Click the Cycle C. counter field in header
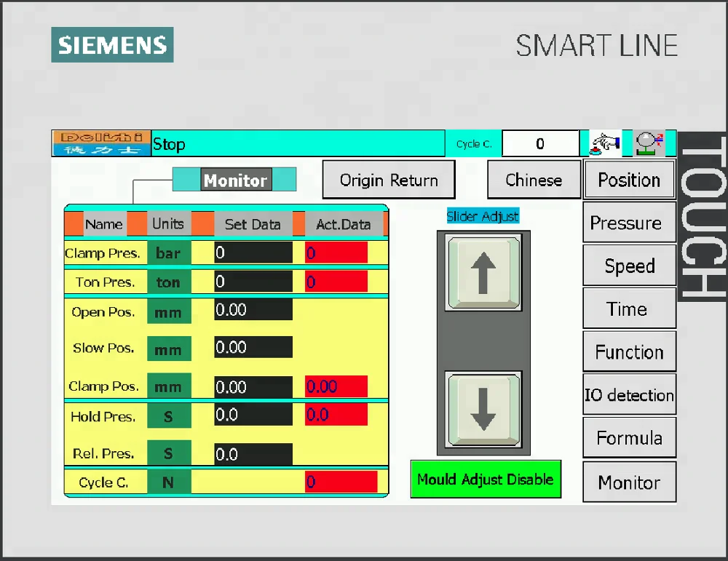Viewport: 728px width, 561px height. [539, 143]
